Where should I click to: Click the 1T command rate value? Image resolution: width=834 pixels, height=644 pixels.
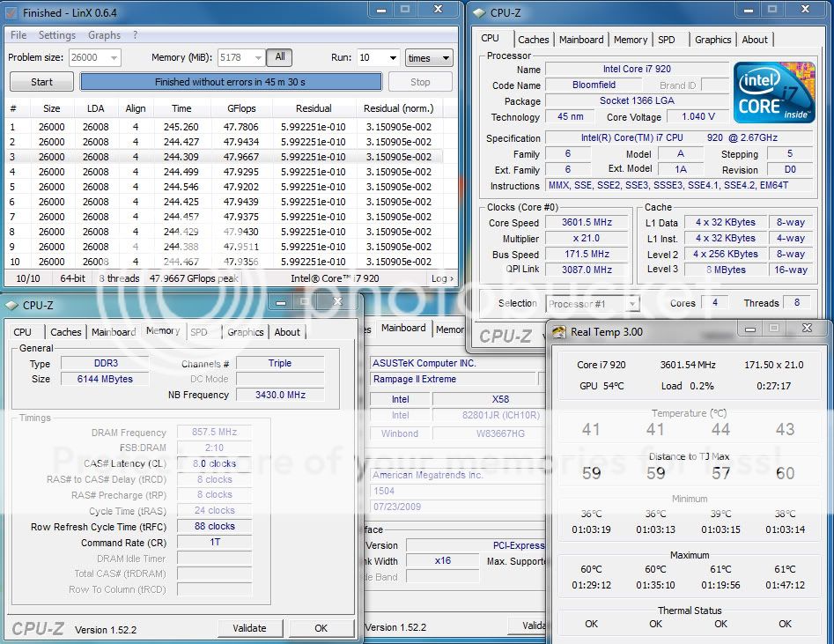click(214, 543)
